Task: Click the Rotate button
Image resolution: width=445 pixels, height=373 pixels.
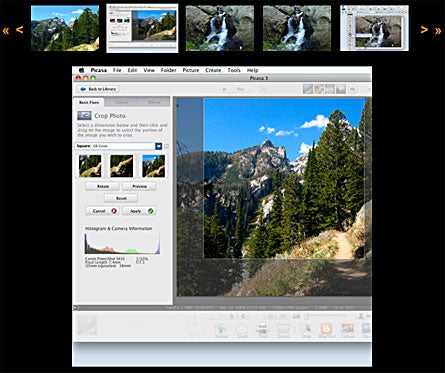Action: pos(102,186)
